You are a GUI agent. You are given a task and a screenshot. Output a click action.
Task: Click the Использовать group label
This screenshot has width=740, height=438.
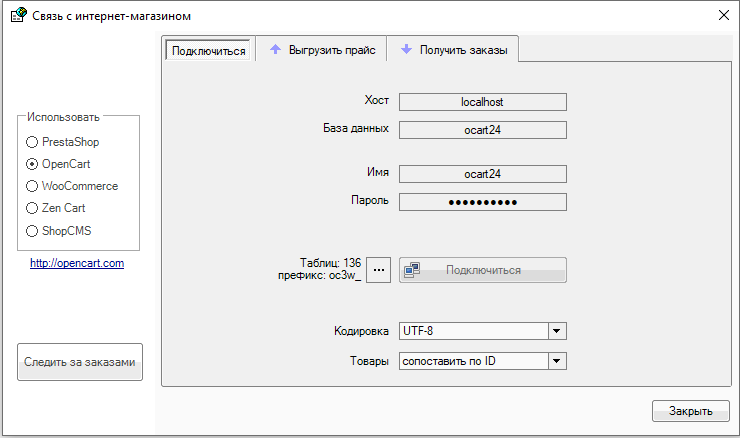click(63, 117)
